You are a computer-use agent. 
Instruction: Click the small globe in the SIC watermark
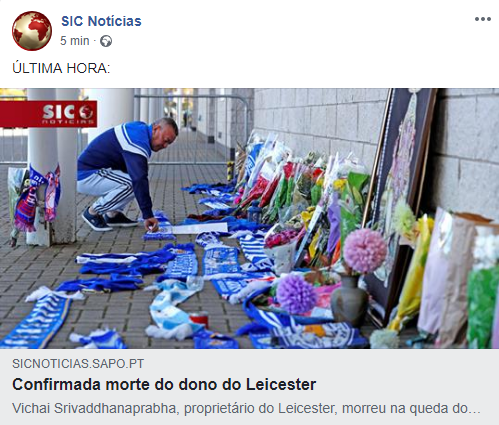click(x=86, y=112)
